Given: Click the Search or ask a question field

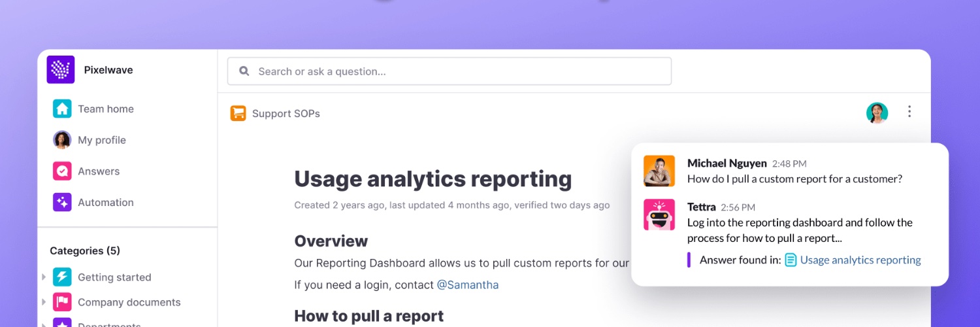Looking at the screenshot, I should [449, 71].
